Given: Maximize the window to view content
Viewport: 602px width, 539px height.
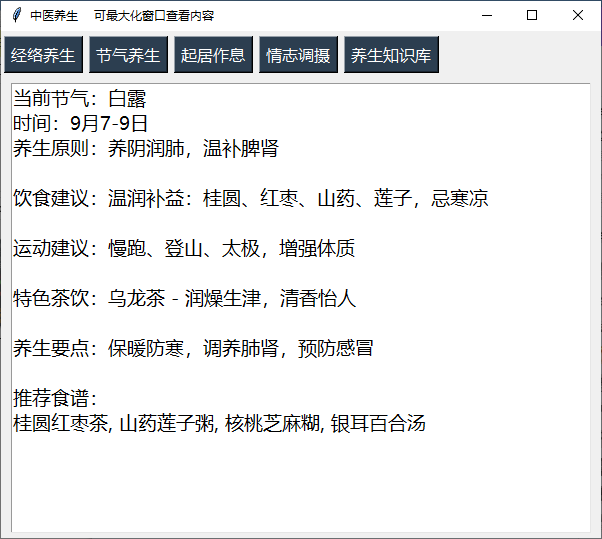Looking at the screenshot, I should pyautogui.click(x=532, y=15).
